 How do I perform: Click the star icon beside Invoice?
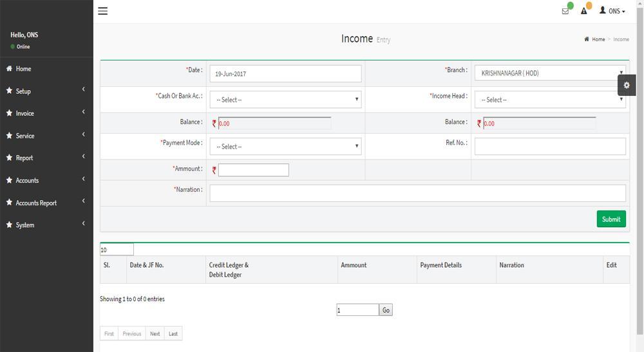point(9,113)
